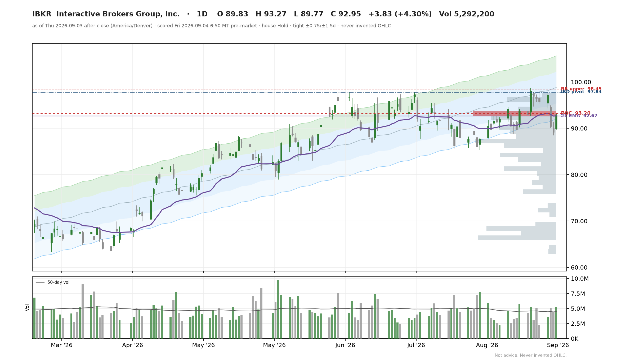This screenshot has height=364, width=644.
Task: Click the tallest green volume bar in May
Action: 278,309
